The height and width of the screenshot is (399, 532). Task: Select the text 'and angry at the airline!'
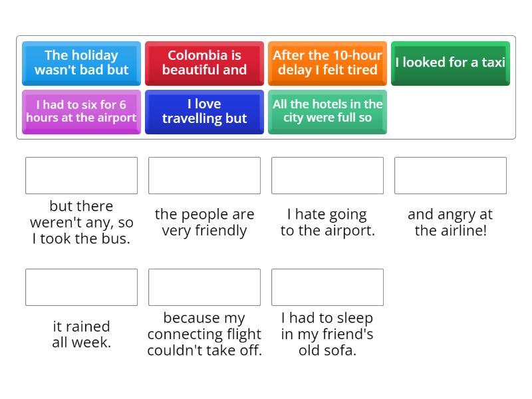point(451,222)
